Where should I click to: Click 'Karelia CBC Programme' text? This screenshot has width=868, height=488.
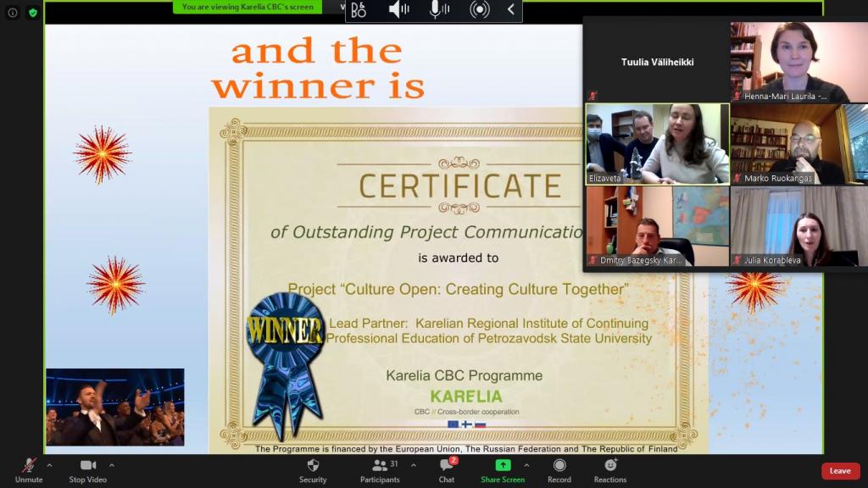(464, 375)
